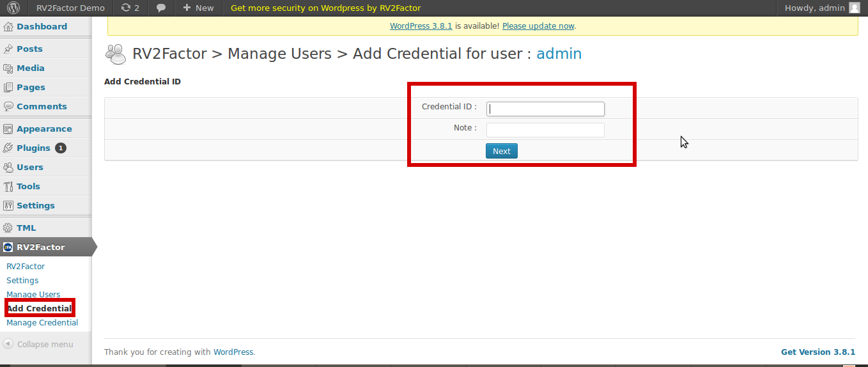Viewport: 868px width, 367px height.
Task: Open the Appearance menu
Action: coord(44,129)
